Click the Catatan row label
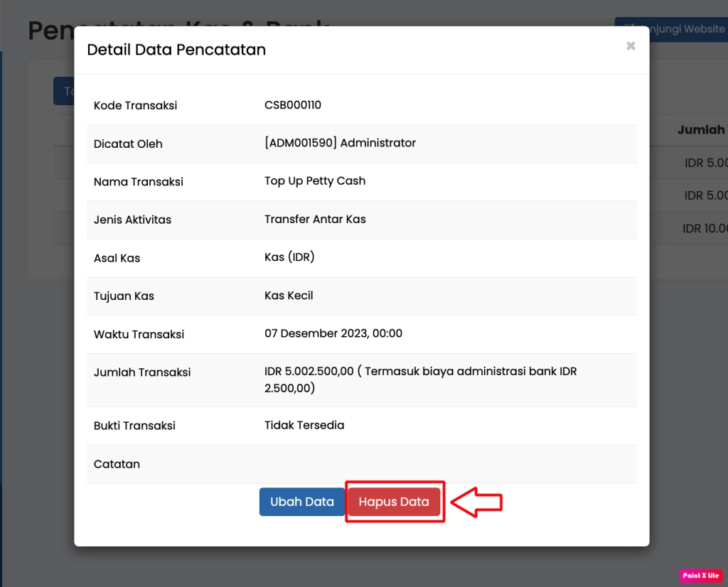The image size is (728, 587). pos(117,464)
